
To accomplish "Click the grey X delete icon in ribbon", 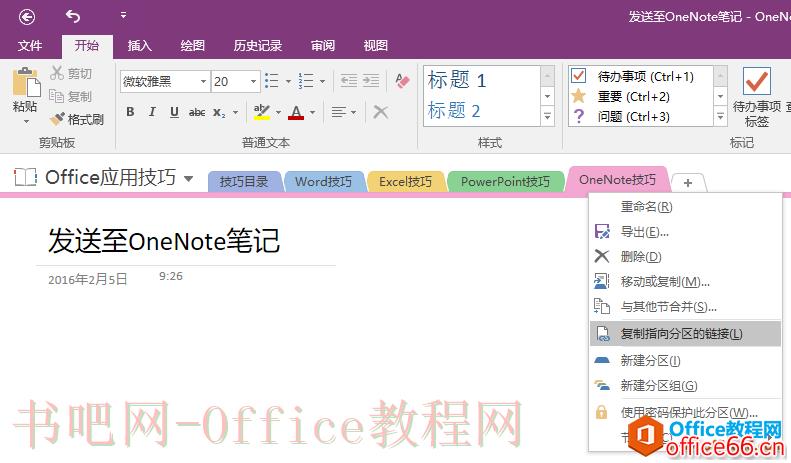I will [x=380, y=112].
